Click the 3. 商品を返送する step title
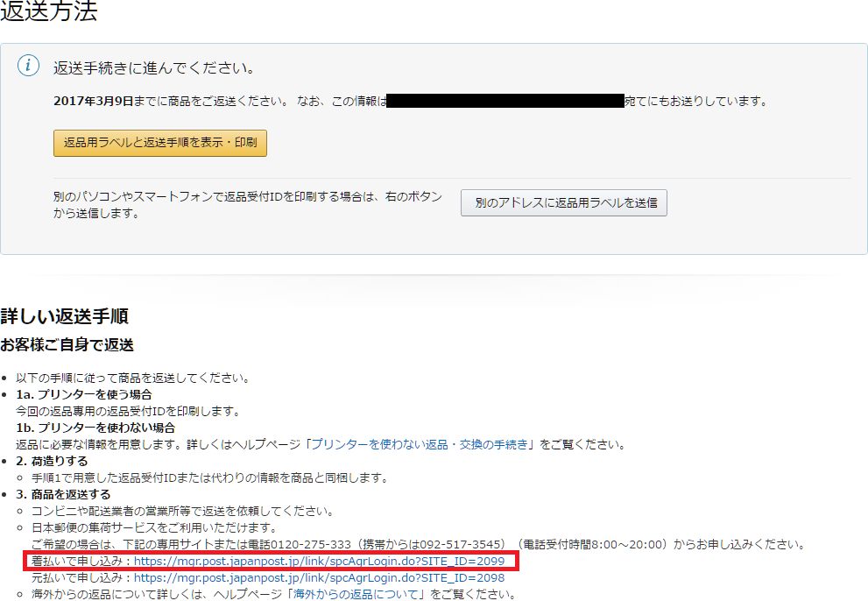Viewport: 868px width, 601px height. [x=63, y=494]
